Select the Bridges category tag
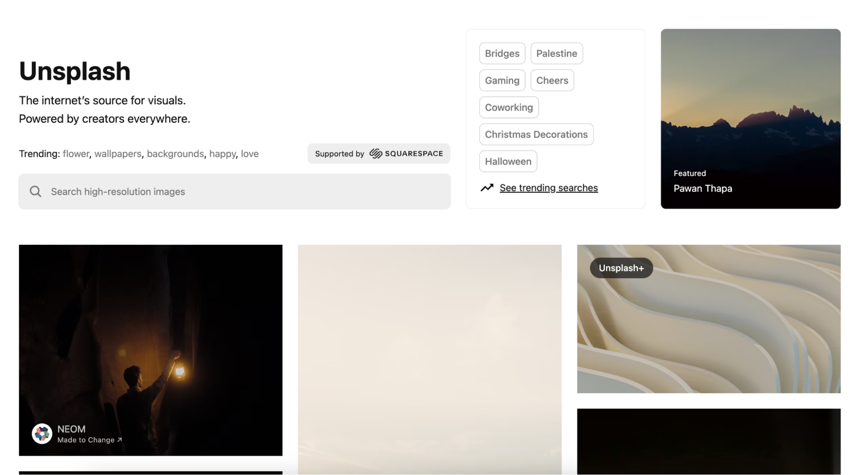Image resolution: width=868 pixels, height=475 pixels. 502,53
